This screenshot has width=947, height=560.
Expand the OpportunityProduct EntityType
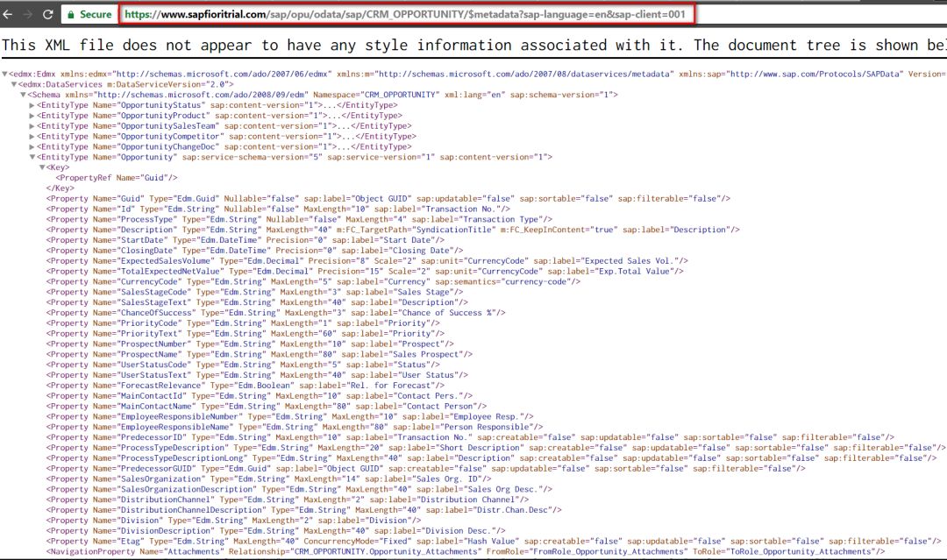tap(32, 116)
